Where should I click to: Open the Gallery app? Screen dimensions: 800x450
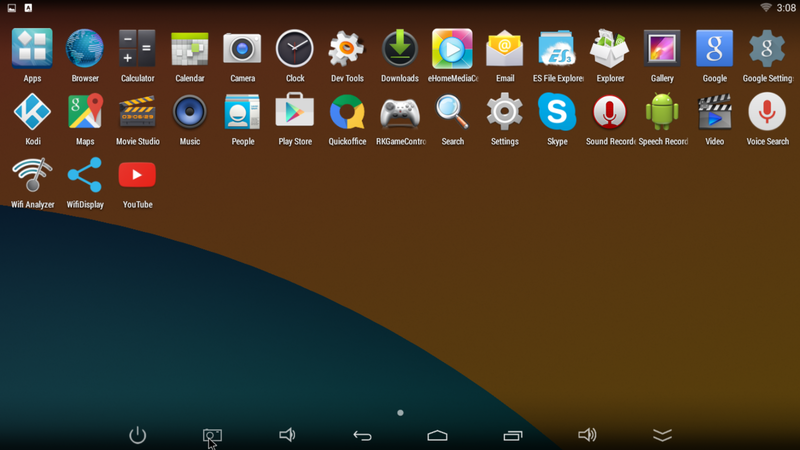(x=662, y=49)
